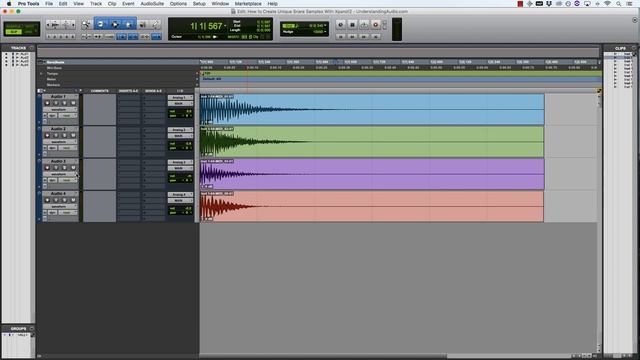Toggle input monitoring on Audio 2

[56, 135]
